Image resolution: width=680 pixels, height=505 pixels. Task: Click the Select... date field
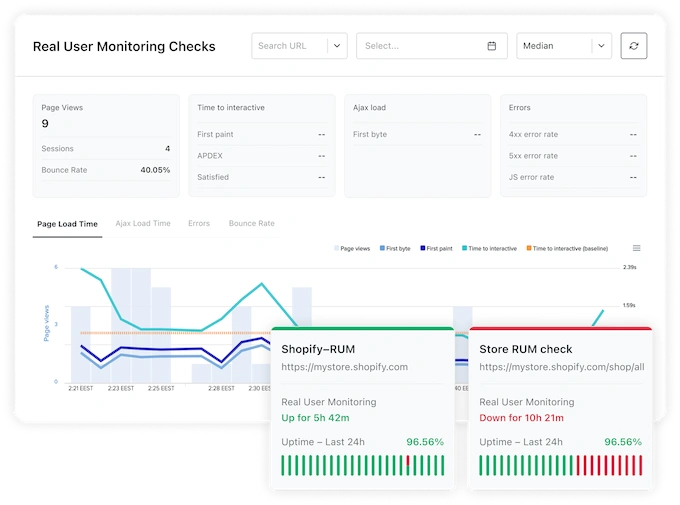432,46
